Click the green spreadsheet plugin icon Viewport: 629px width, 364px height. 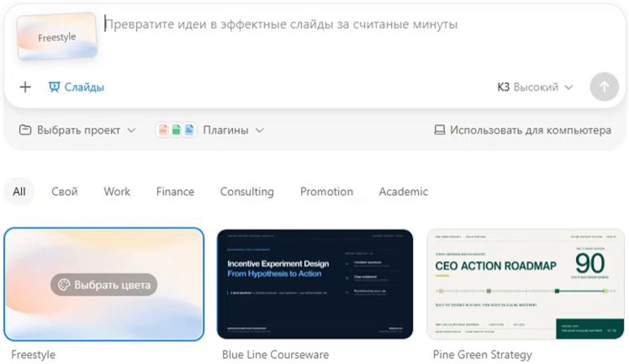point(176,130)
